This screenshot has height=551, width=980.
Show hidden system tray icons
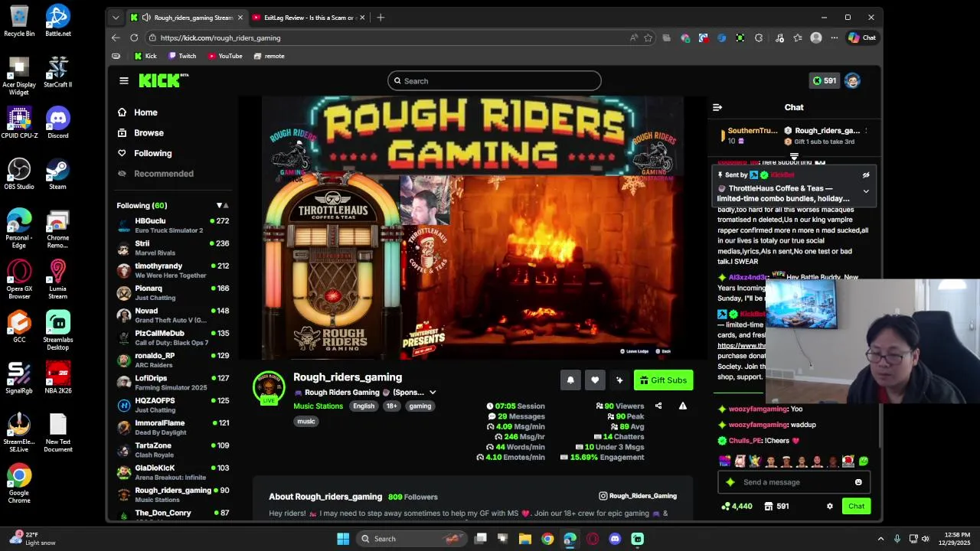(x=880, y=539)
